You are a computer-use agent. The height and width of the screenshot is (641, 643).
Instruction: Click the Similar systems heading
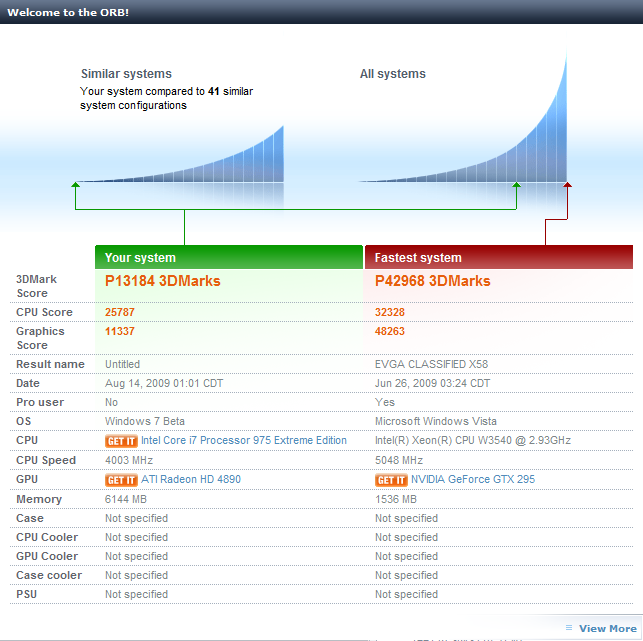coord(126,74)
